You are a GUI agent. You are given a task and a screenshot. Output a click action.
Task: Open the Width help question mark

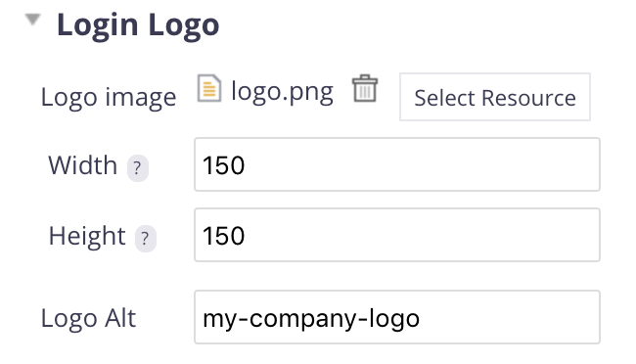[x=138, y=167]
